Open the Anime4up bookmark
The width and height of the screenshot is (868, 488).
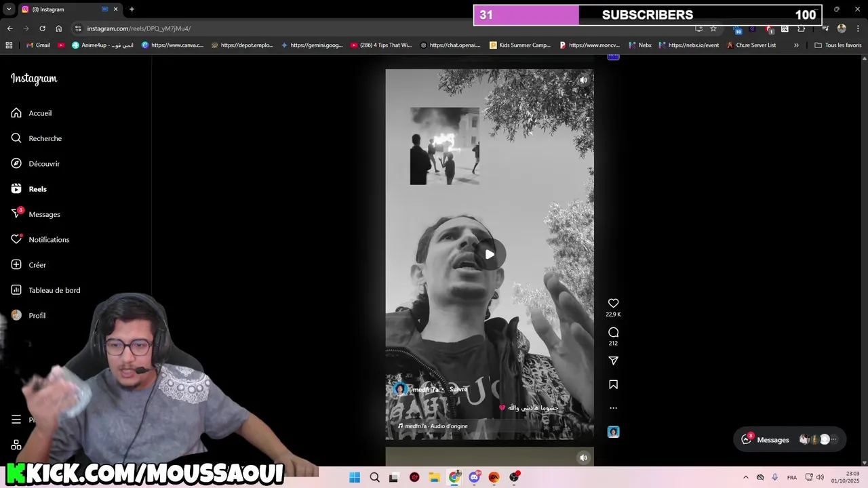[102, 45]
